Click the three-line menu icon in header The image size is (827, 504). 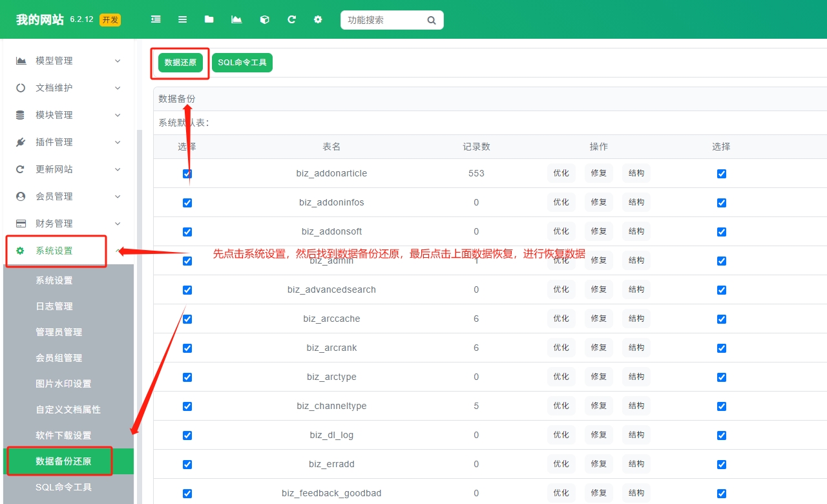click(x=183, y=19)
